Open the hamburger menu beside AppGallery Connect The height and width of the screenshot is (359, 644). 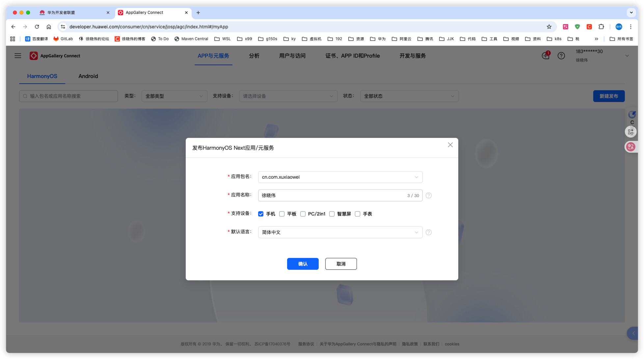18,56
